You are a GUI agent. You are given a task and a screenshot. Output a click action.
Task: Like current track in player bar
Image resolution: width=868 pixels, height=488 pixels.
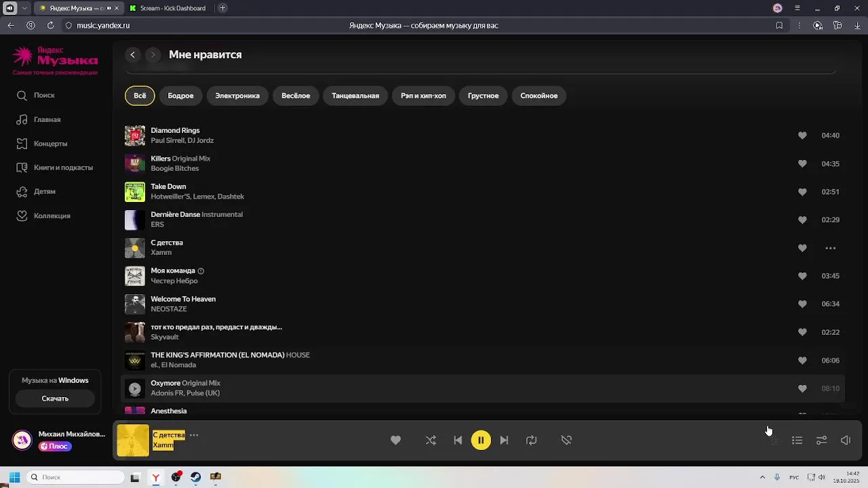point(395,441)
